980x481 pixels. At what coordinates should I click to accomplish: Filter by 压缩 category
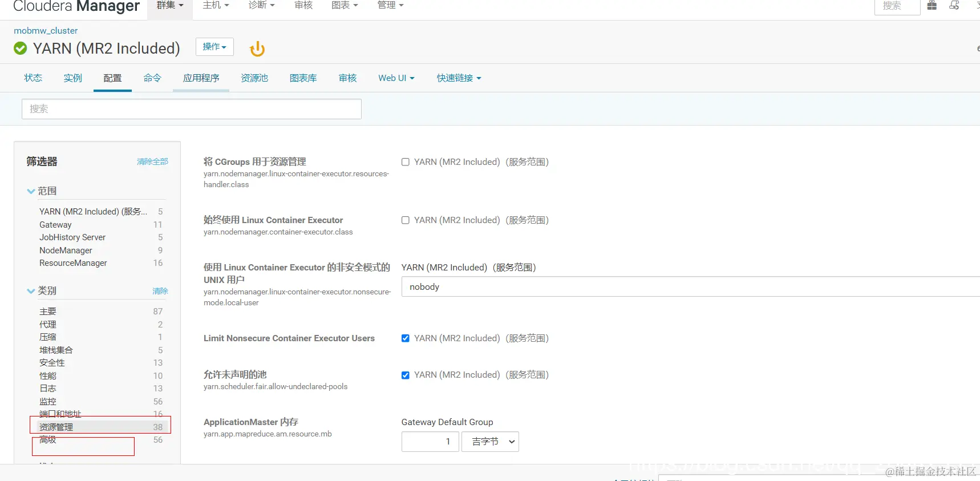[x=100, y=337]
